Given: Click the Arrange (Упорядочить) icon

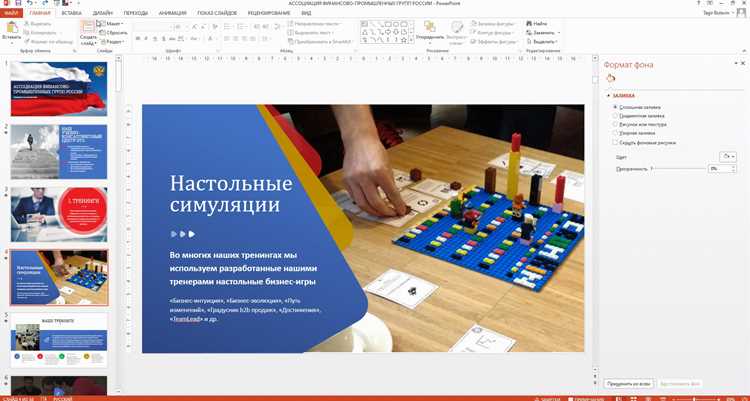Looking at the screenshot, I should tap(429, 26).
